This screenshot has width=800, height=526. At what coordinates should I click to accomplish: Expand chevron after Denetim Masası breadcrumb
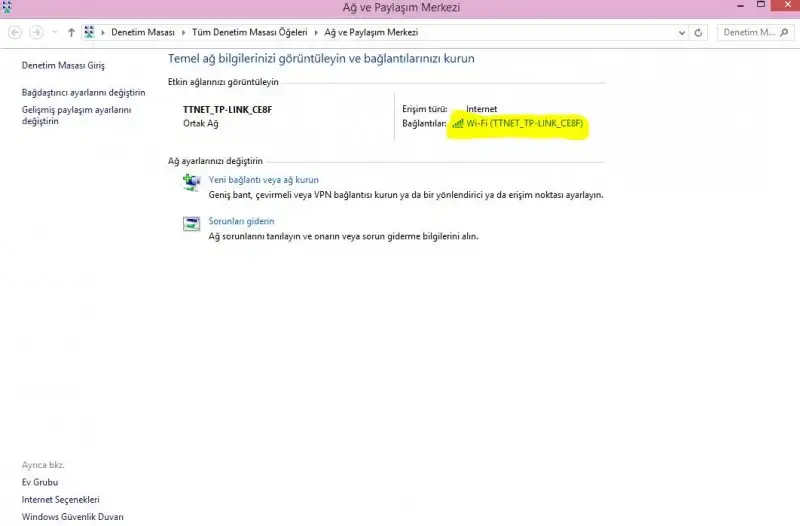[x=182, y=32]
